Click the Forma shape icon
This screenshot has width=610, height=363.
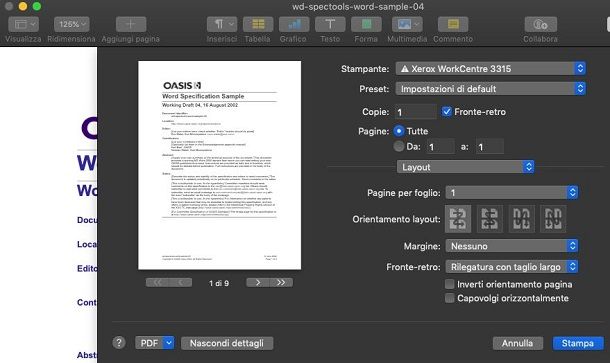coord(366,24)
